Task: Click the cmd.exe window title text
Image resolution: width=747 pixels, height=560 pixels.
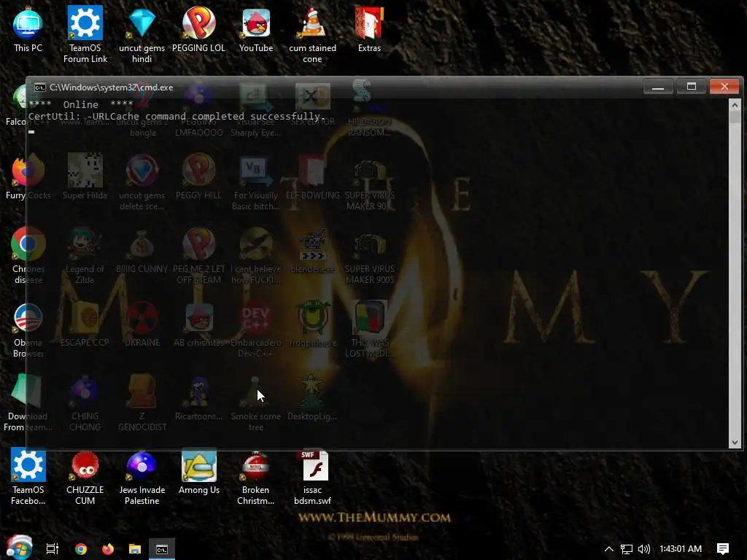Action: click(x=112, y=87)
